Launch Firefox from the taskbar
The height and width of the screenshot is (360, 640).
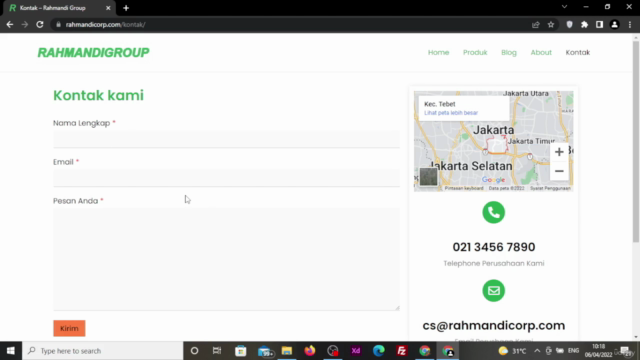[x=310, y=351]
